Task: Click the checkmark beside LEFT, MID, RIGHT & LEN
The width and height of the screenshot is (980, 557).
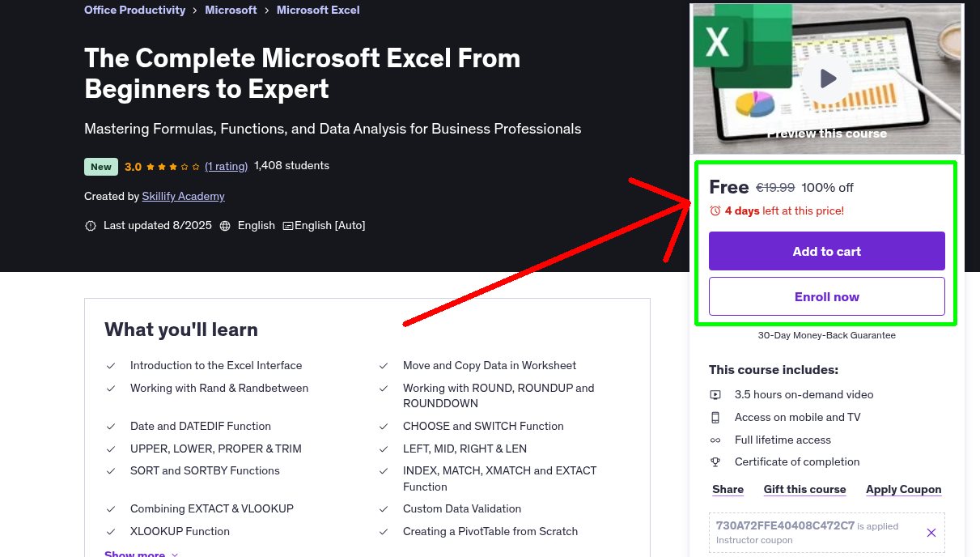Action: (x=384, y=449)
